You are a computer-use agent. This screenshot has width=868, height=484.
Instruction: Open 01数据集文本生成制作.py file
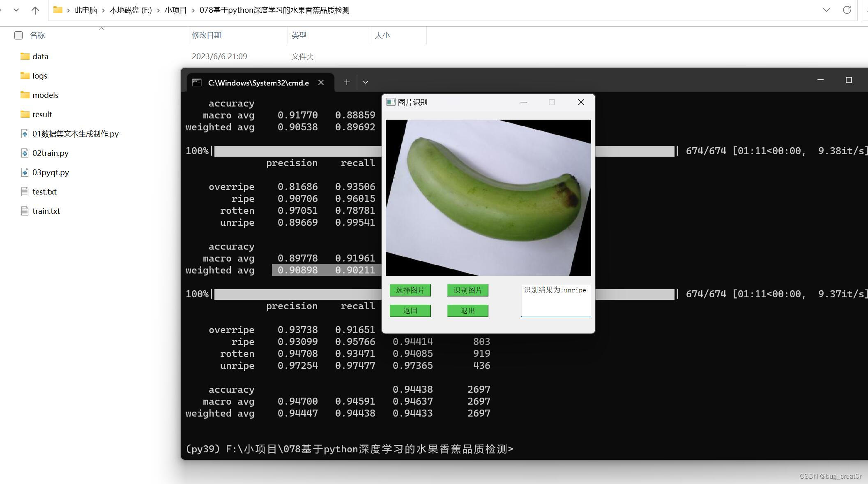click(x=76, y=133)
